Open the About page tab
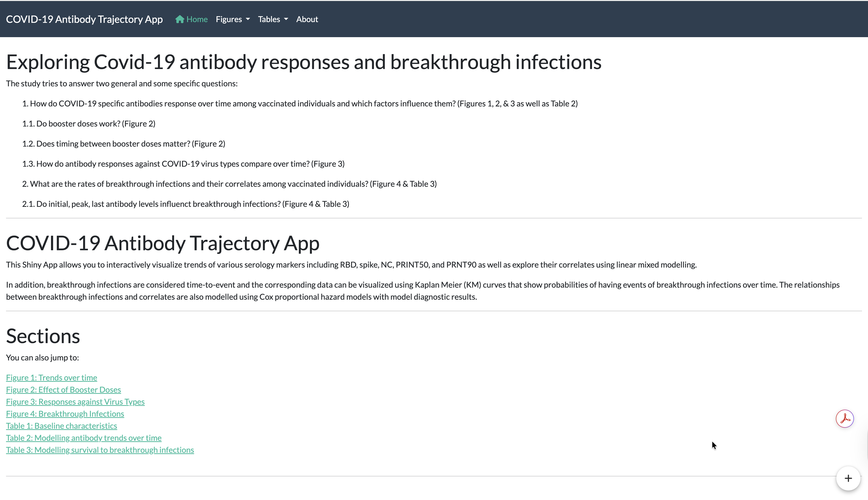This screenshot has height=500, width=868. 307,19
